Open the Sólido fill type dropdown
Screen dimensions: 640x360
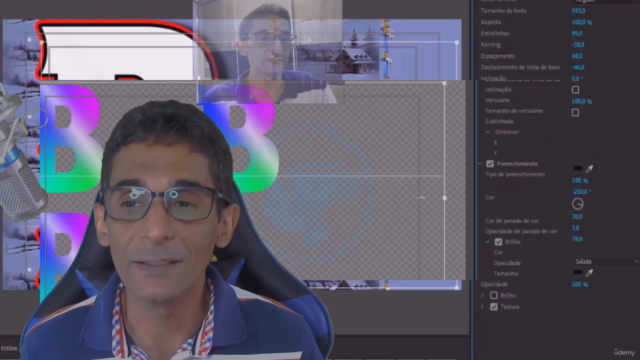(x=606, y=262)
